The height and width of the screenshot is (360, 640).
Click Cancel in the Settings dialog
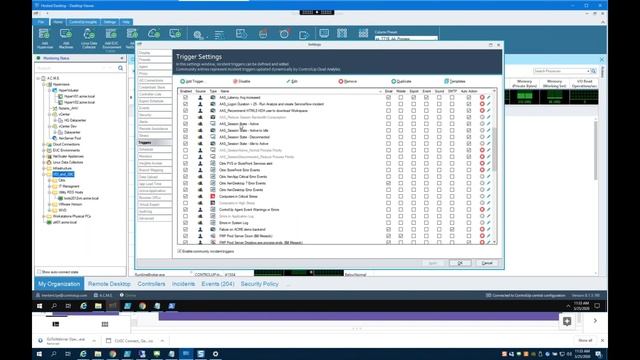tap(487, 263)
